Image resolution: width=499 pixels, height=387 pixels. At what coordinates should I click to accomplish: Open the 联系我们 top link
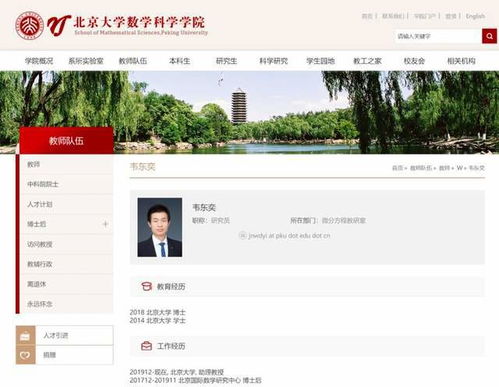coord(393,16)
